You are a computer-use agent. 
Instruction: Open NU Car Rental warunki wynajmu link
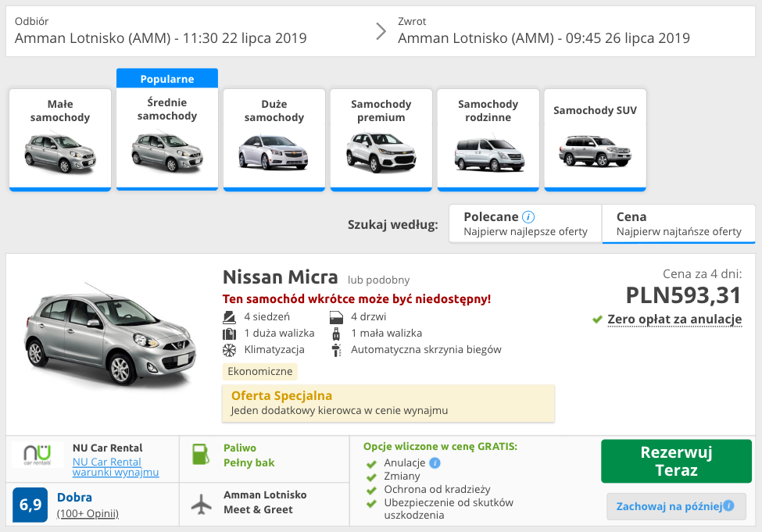(116, 467)
